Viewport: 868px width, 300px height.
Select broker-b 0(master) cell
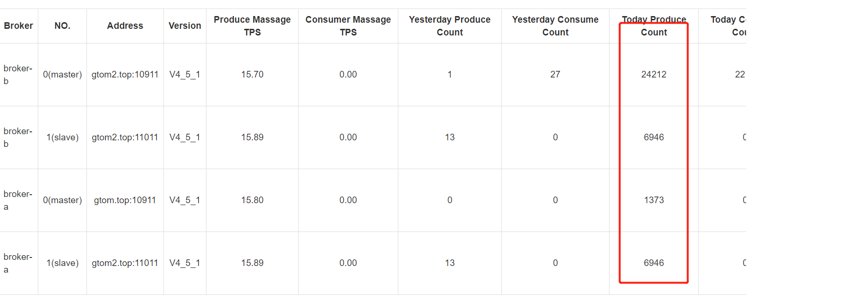pos(62,75)
